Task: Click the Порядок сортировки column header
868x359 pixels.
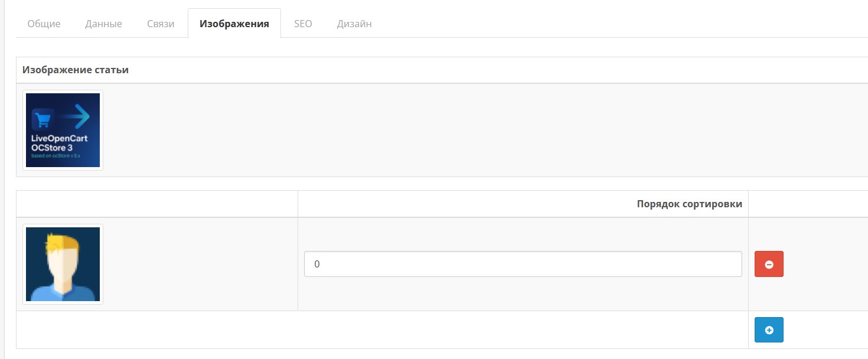Action: (689, 204)
